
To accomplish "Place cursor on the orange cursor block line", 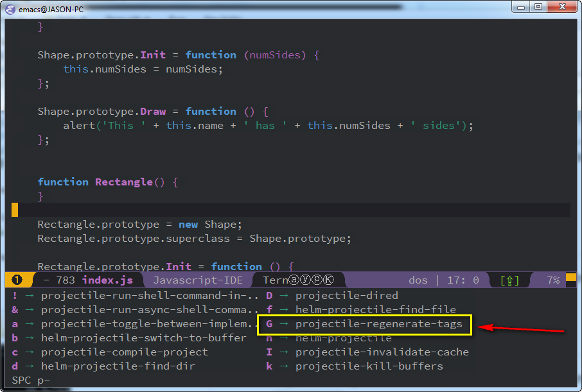I will coord(291,210).
